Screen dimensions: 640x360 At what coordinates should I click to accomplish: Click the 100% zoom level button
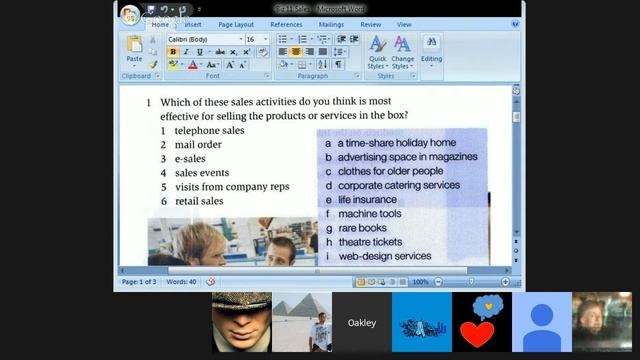[x=420, y=282]
